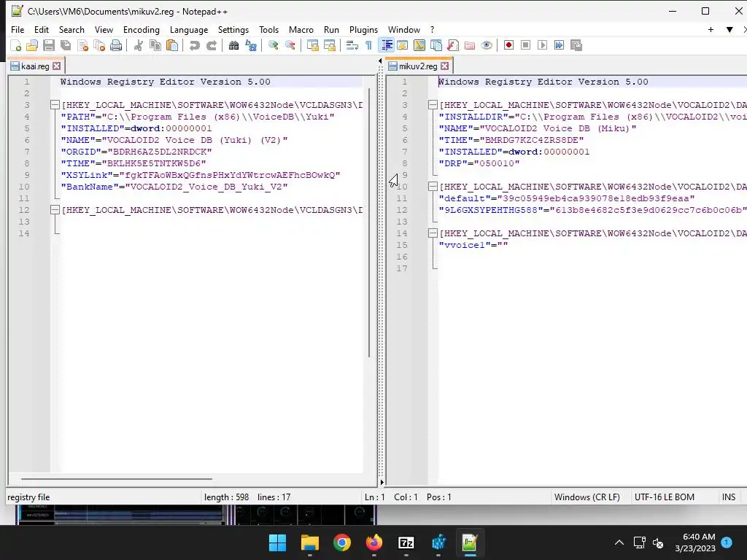The image size is (747, 560).
Task: Collapse the fold at line 3 in mikuv2.reg
Action: (x=433, y=105)
